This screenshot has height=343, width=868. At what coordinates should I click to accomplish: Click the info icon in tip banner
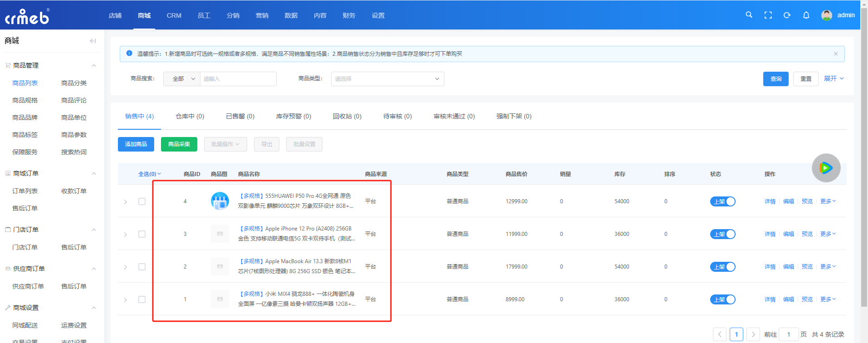tap(129, 53)
